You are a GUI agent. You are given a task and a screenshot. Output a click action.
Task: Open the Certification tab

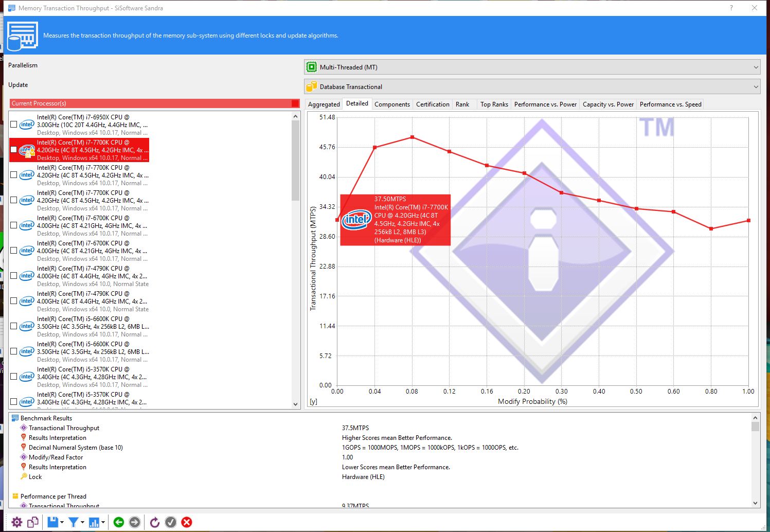click(x=433, y=104)
